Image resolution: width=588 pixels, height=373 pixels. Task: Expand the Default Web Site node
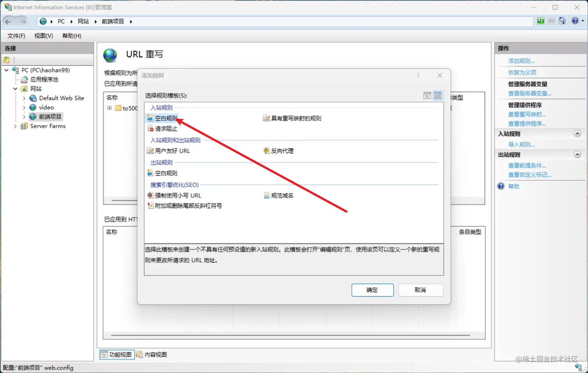[24, 98]
